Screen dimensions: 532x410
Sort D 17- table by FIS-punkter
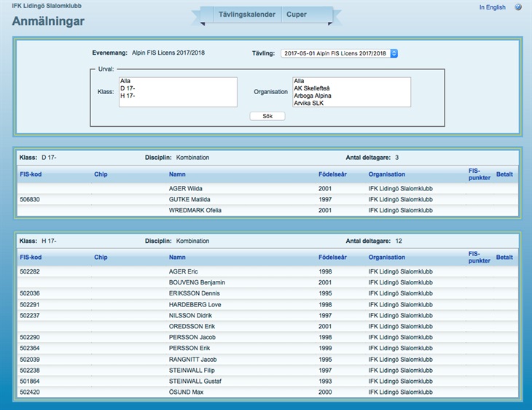[479, 174]
